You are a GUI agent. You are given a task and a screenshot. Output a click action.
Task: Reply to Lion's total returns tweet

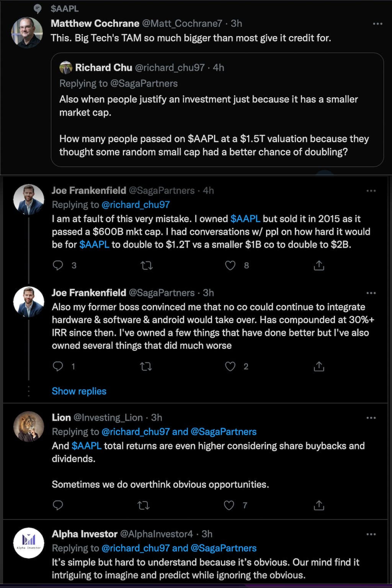58,505
